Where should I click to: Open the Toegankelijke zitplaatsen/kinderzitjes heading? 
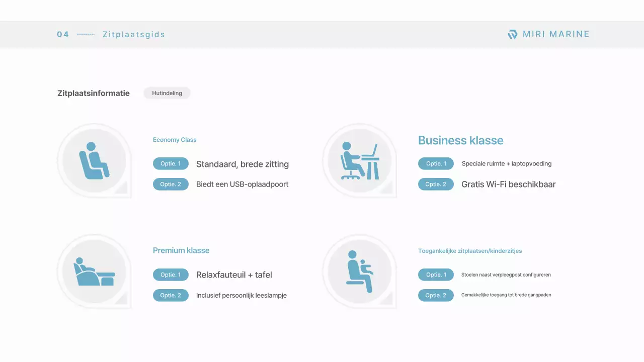click(473, 251)
